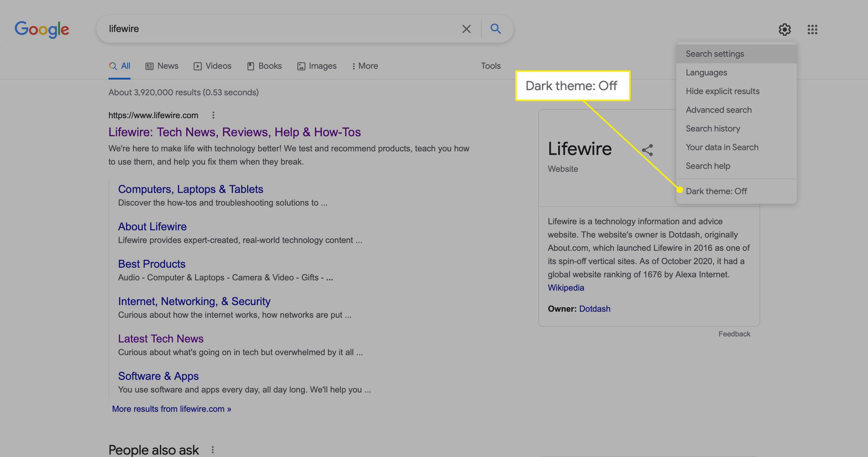Open the Tools options
This screenshot has width=868, height=457.
[x=491, y=66]
